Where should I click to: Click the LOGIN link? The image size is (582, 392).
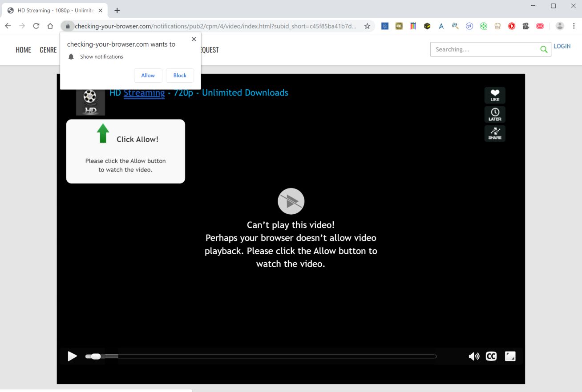[562, 46]
